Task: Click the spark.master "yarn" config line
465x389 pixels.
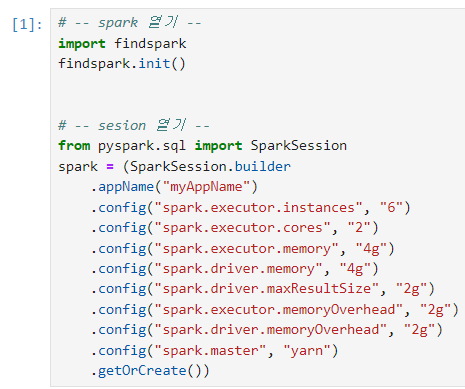Action: [x=214, y=350]
